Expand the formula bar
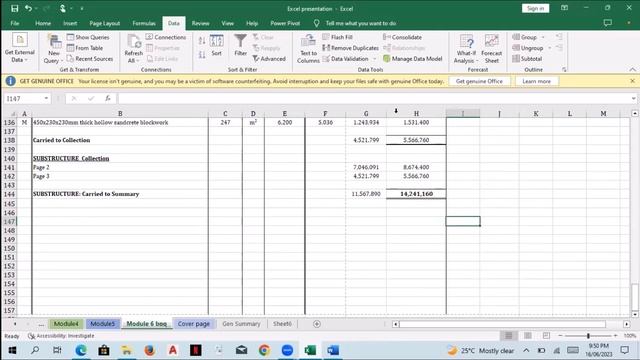Screen dimensions: 640x360 (x=633, y=98)
